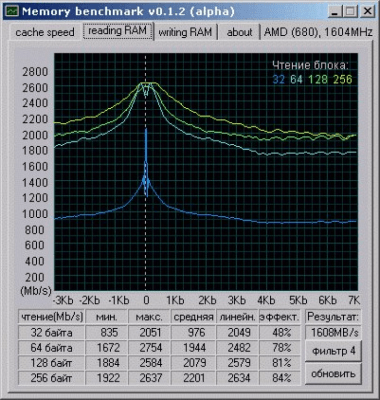The height and width of the screenshot is (400, 380).
Task: Click the 64 байта row label
Action: (51, 348)
